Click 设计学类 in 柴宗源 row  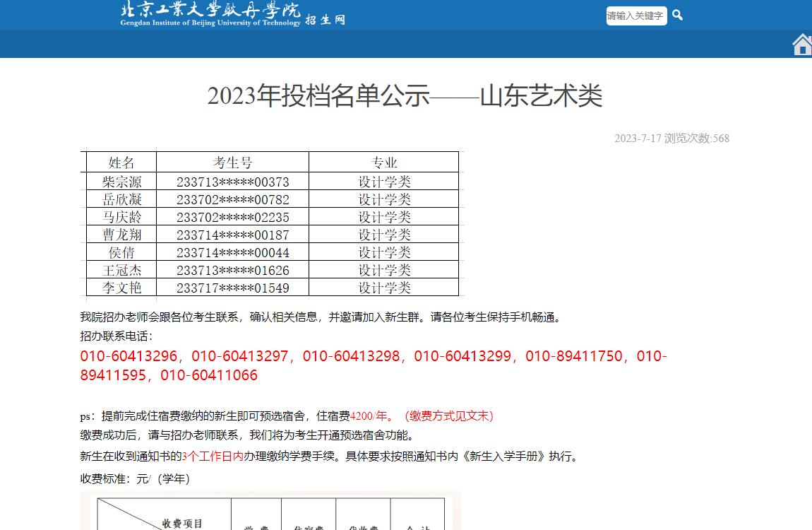[384, 182]
